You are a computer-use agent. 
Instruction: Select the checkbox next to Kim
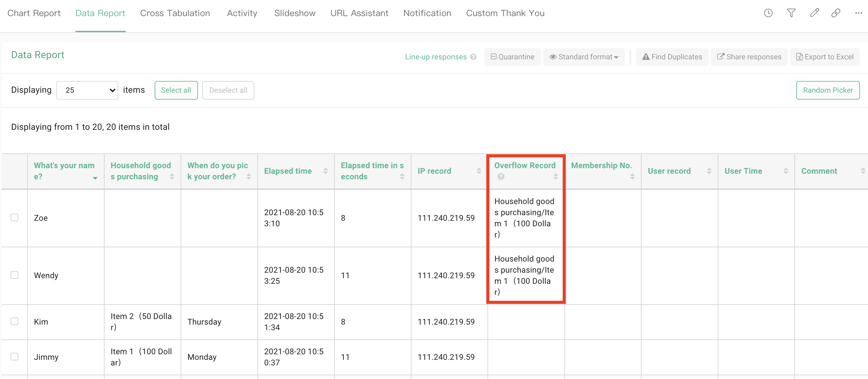[14, 322]
